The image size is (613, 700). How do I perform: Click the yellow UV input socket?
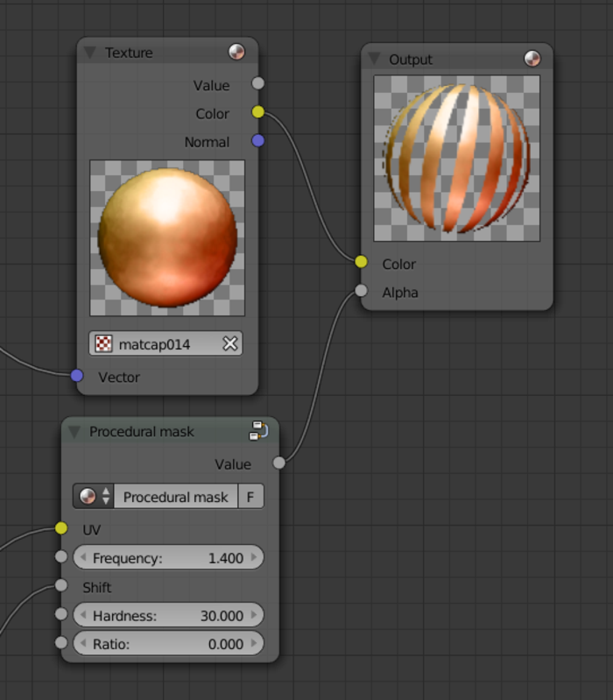(x=60, y=528)
